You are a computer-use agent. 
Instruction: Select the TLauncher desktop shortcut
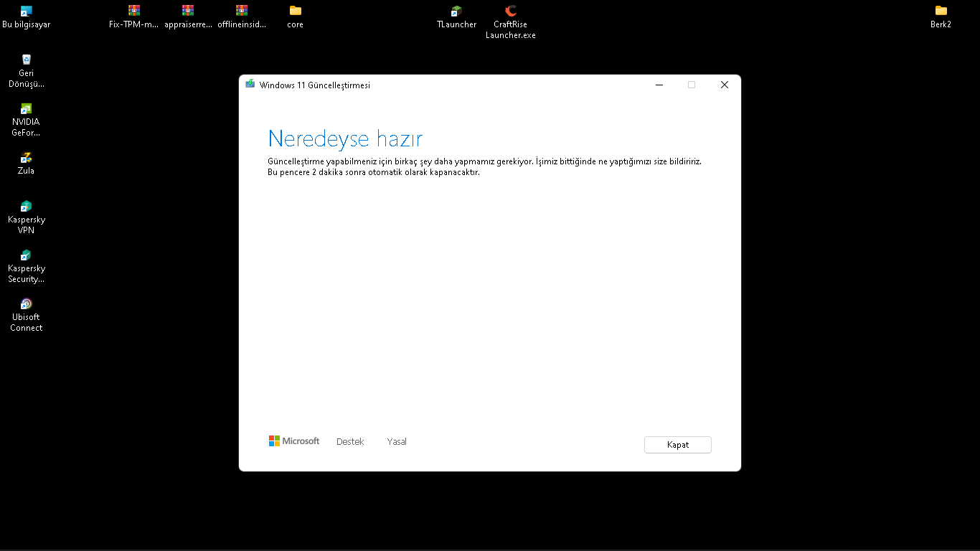(x=456, y=17)
